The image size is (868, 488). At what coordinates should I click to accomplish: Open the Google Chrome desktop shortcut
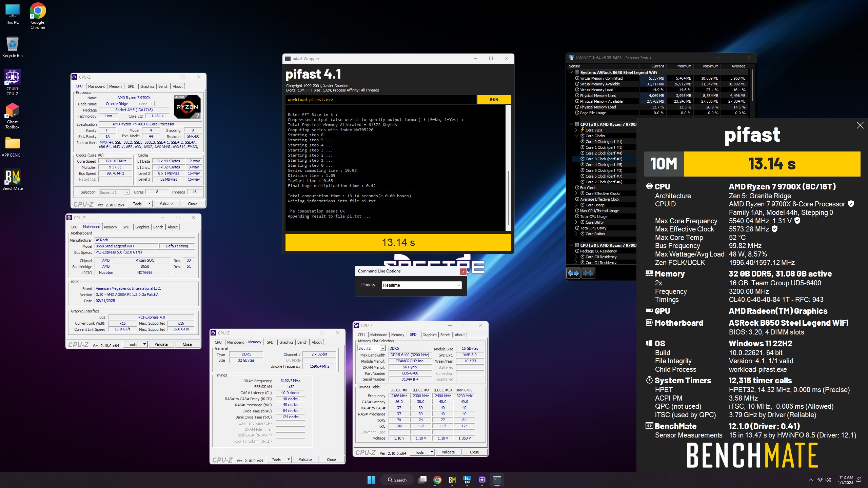38,16
